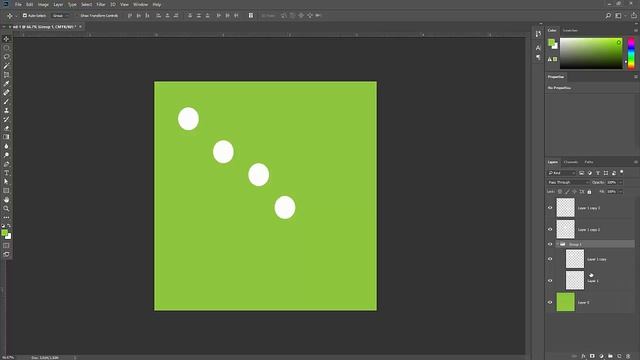Screen dimensions: 640x360
Task: Select the Clone Stamp tool
Action: 6,111
